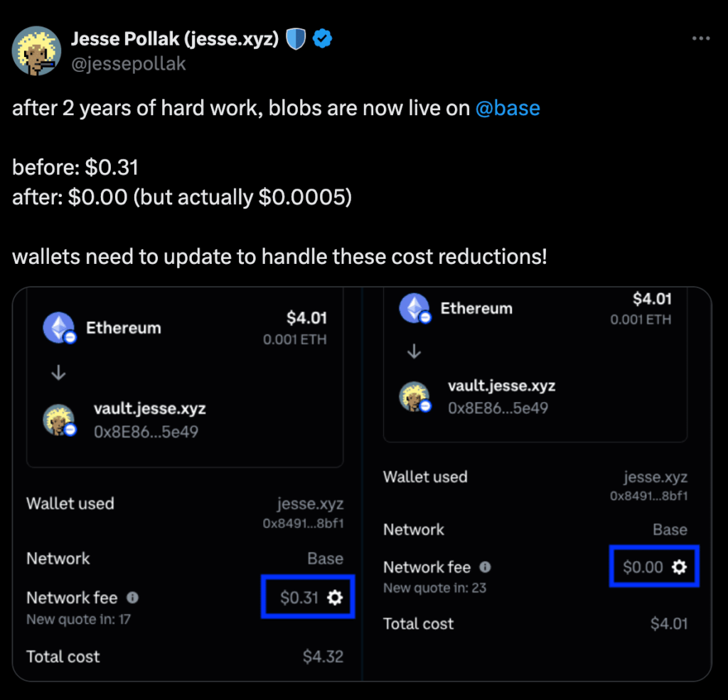Click vault.jesse.xyz avatar in left panel

point(58,420)
